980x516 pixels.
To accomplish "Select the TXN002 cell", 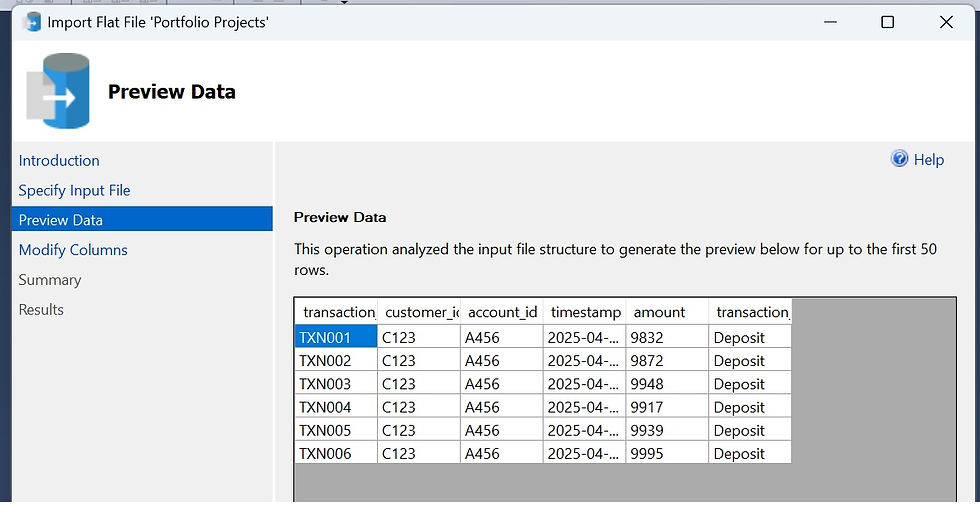I will click(336, 360).
